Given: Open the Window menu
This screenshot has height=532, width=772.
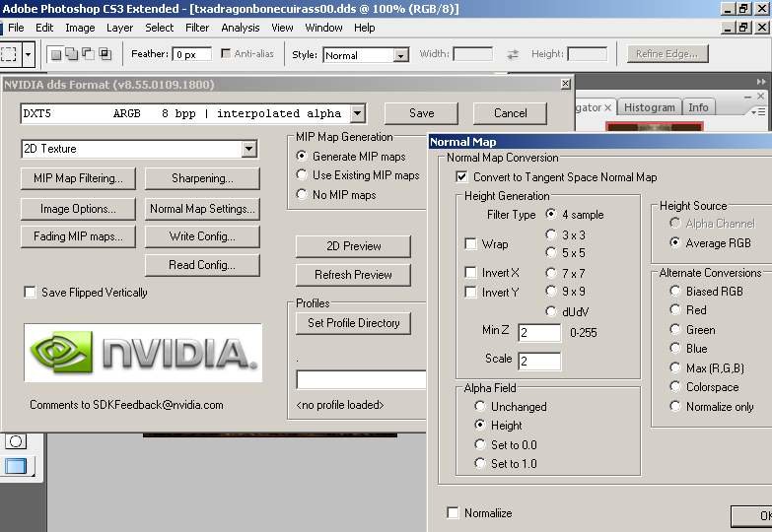Looking at the screenshot, I should point(323,28).
